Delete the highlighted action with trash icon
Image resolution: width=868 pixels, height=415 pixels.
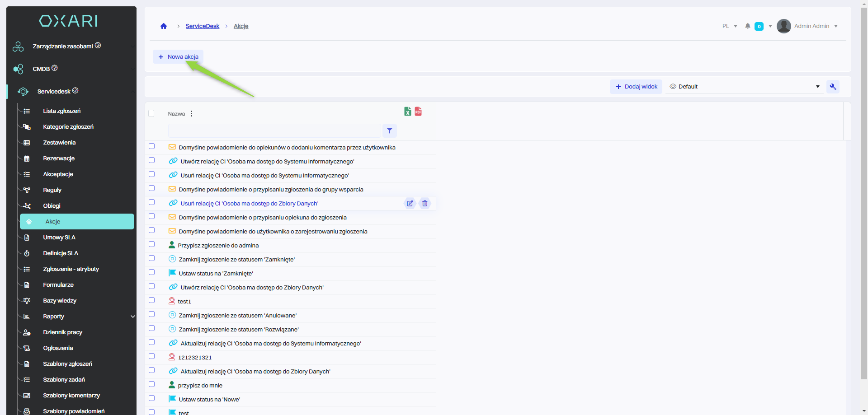click(425, 204)
